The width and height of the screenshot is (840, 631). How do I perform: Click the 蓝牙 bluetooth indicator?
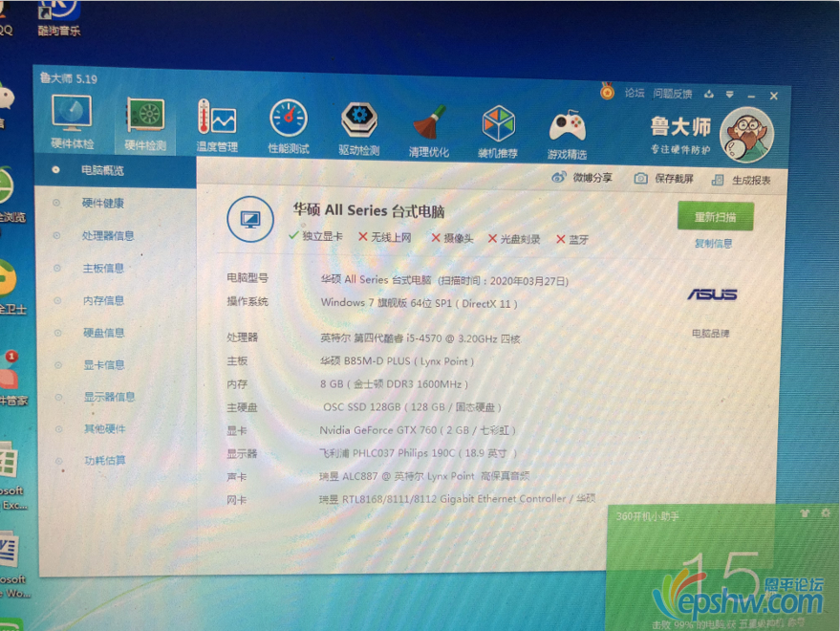(x=572, y=240)
